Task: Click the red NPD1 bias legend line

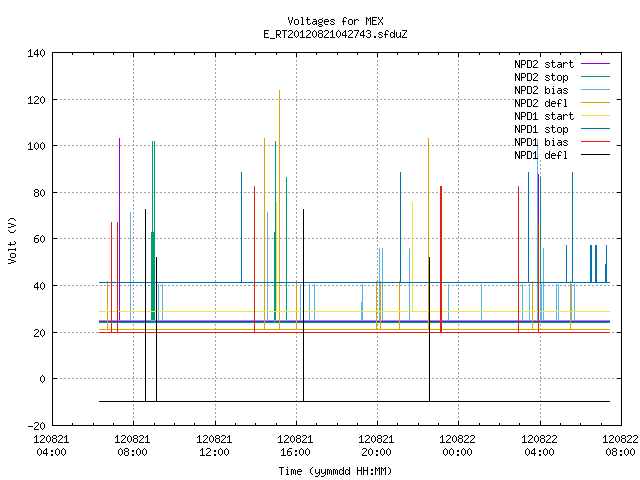Action: point(595,142)
